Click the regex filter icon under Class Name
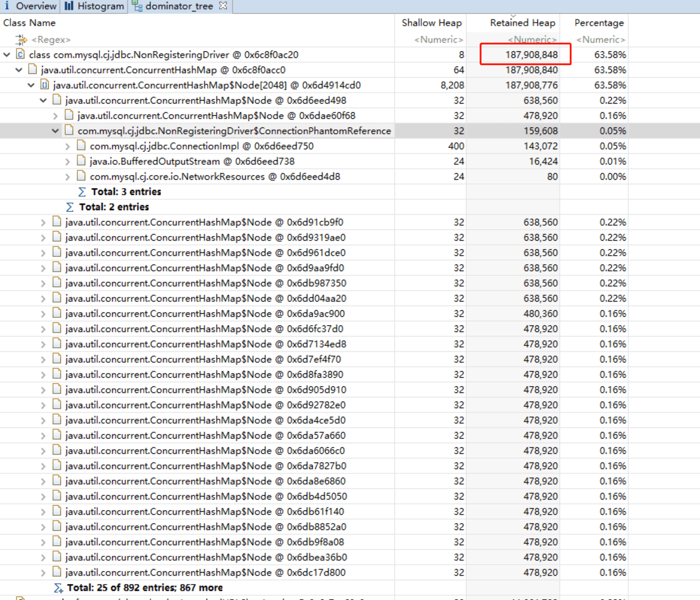The height and width of the screenshot is (600, 700). tap(21, 40)
